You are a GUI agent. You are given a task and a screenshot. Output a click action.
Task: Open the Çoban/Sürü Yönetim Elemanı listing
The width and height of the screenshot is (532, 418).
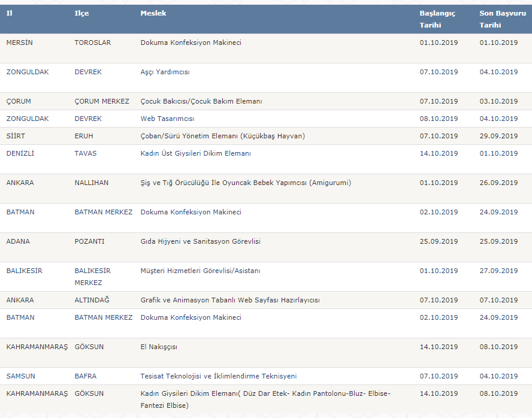223,136
